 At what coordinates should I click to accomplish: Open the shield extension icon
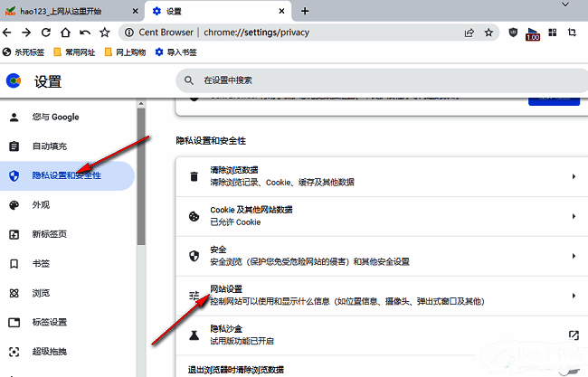[x=513, y=33]
